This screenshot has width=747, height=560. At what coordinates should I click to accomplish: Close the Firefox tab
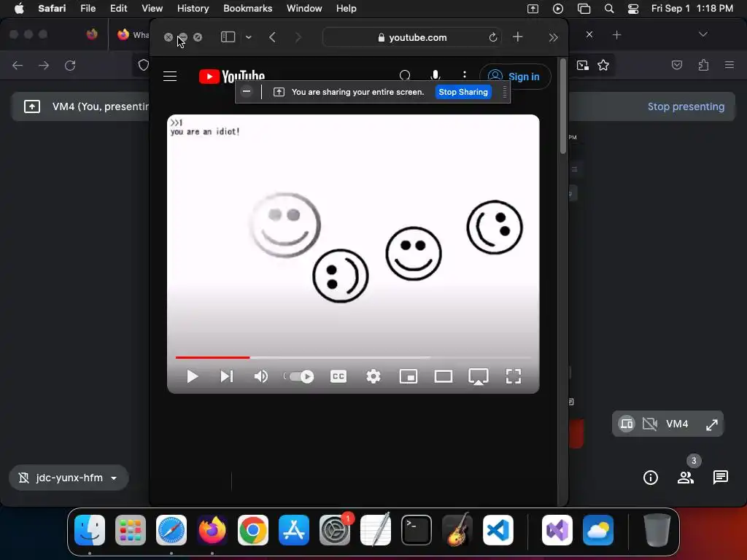click(589, 34)
